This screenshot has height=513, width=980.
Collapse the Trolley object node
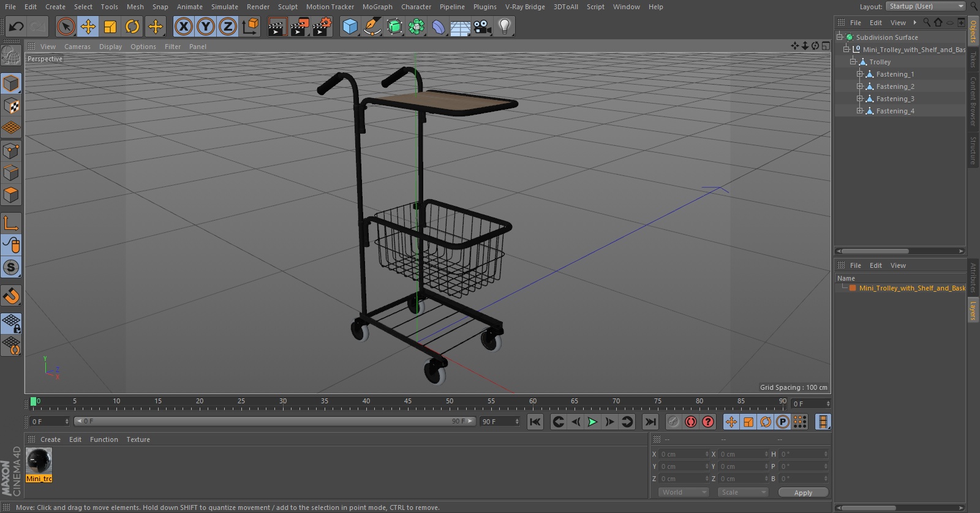click(853, 62)
